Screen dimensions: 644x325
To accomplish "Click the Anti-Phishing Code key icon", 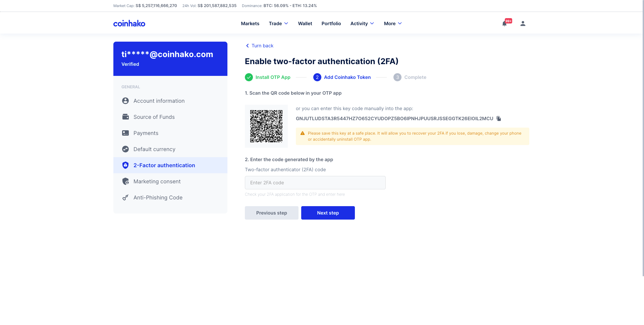I will pyautogui.click(x=125, y=197).
